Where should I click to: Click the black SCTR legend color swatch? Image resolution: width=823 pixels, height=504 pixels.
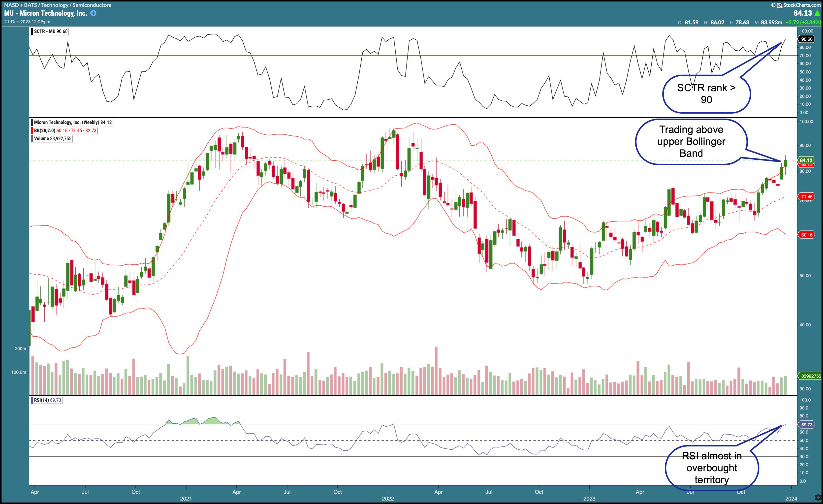click(32, 31)
